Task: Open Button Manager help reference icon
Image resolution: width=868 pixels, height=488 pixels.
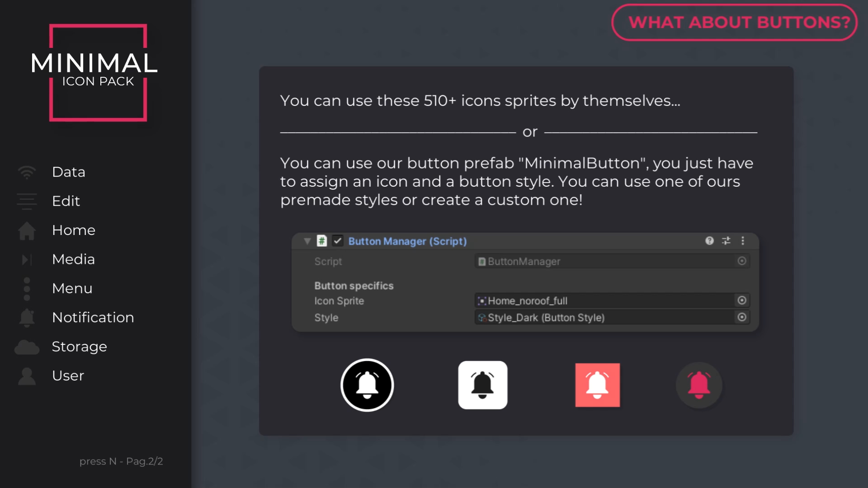Action: coord(709,241)
